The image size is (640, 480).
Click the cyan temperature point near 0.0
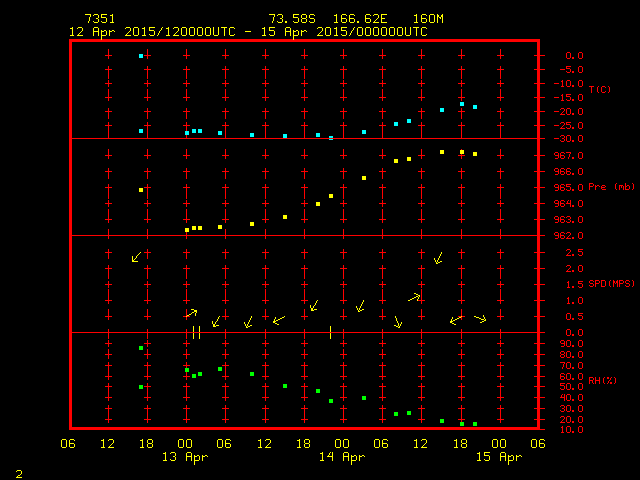[x=141, y=56]
